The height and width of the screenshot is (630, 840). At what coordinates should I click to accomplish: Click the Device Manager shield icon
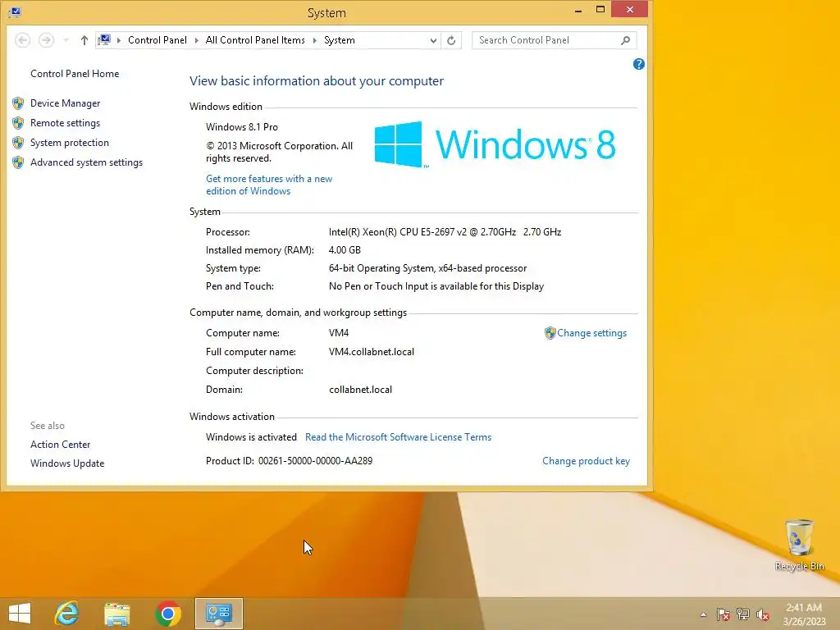[x=18, y=103]
